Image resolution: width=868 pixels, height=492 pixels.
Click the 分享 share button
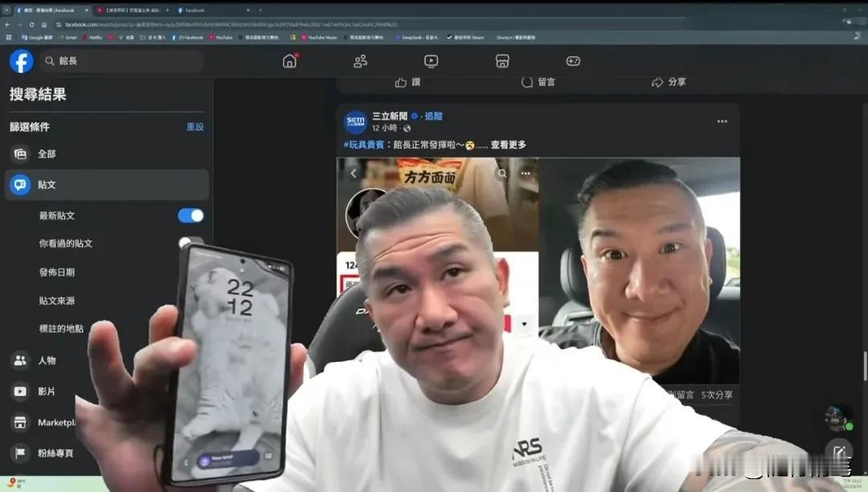pos(669,82)
